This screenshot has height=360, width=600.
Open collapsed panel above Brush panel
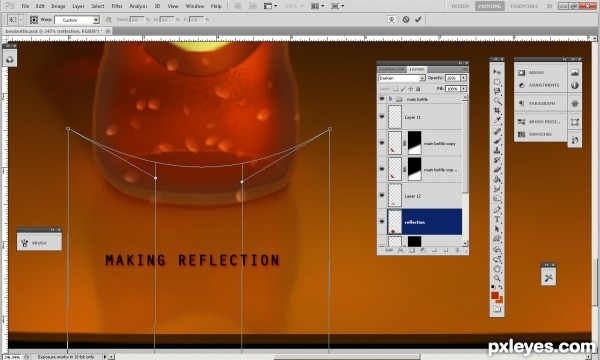click(10, 59)
